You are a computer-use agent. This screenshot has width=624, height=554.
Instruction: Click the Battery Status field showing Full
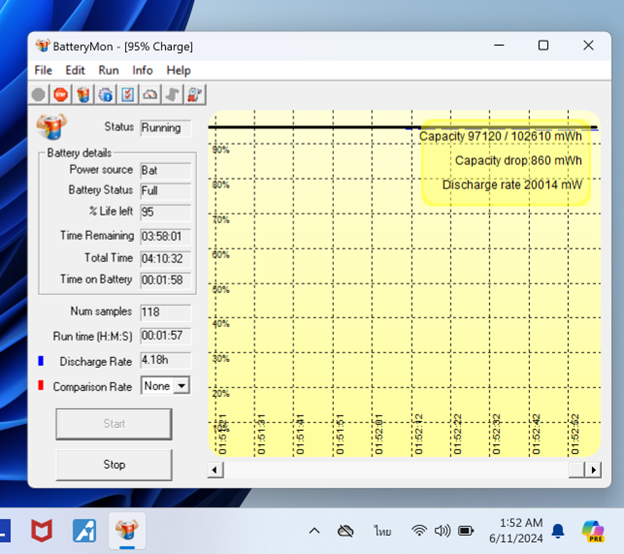click(x=166, y=191)
